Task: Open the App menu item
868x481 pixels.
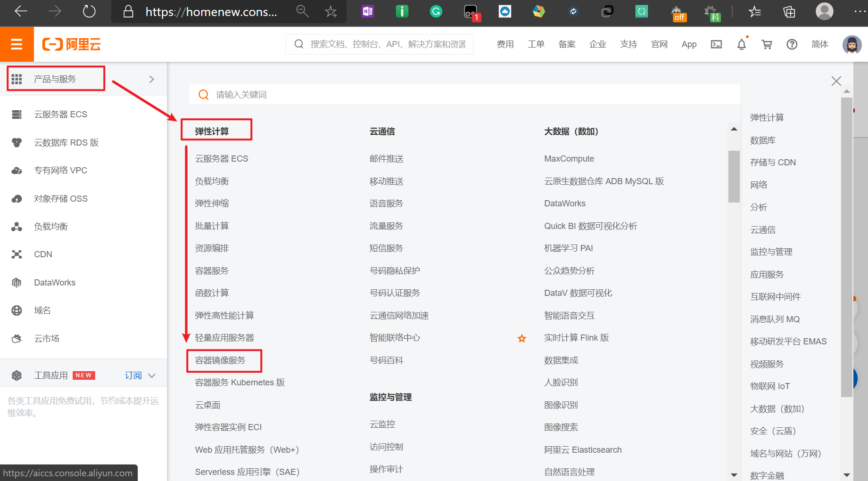Action: pyautogui.click(x=689, y=44)
